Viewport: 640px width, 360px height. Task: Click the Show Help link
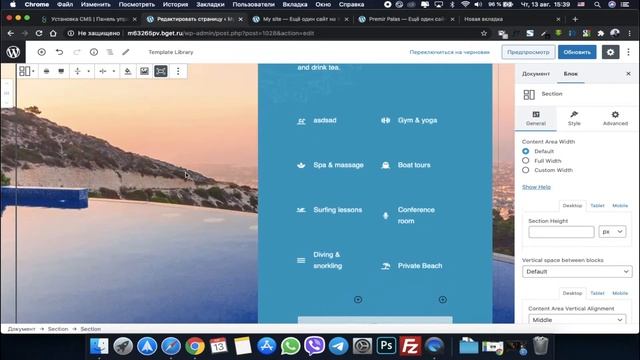point(536,187)
